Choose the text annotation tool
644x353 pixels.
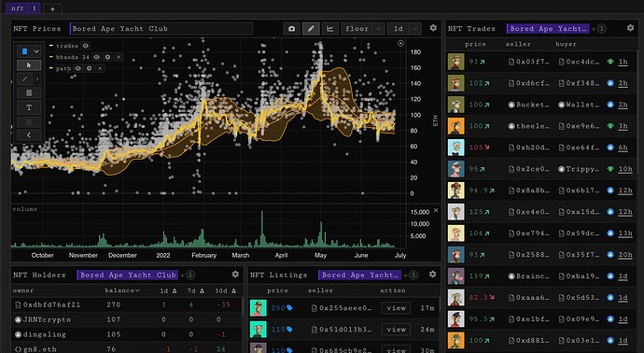click(x=29, y=107)
